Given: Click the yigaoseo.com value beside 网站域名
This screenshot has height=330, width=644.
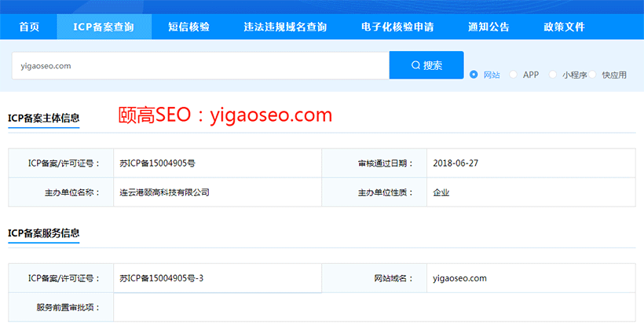Looking at the screenshot, I should tap(459, 278).
